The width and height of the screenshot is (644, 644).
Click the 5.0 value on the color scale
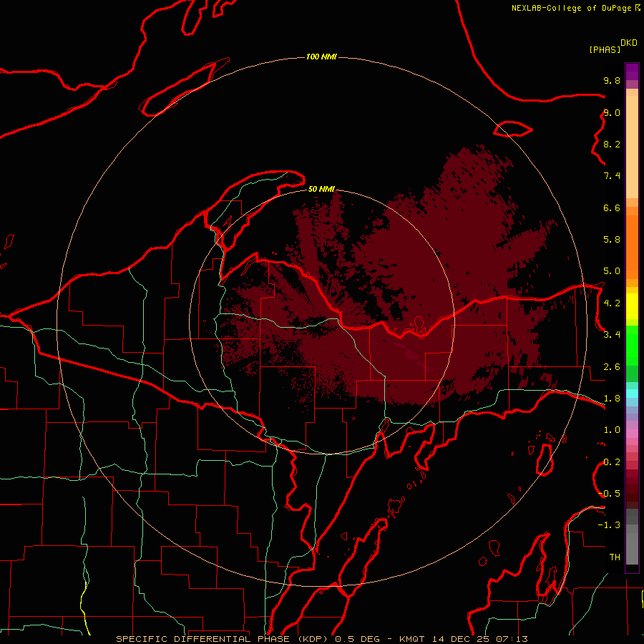click(612, 271)
